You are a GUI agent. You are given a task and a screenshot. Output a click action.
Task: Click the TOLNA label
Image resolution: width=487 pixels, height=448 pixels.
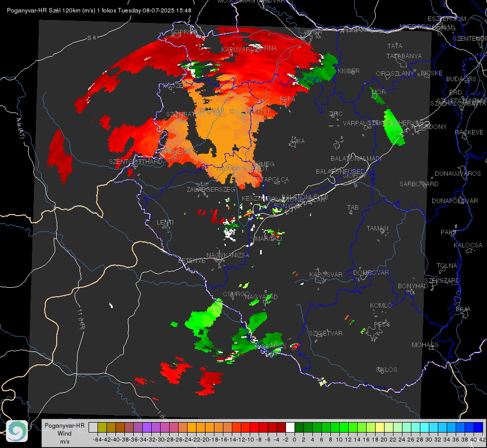click(447, 266)
